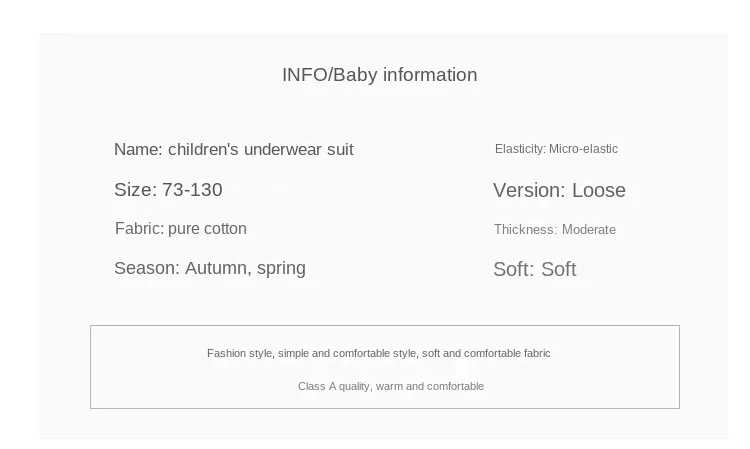Screen dimensions: 750x449
Task: Select the "73-130" size value
Action: [192, 190]
